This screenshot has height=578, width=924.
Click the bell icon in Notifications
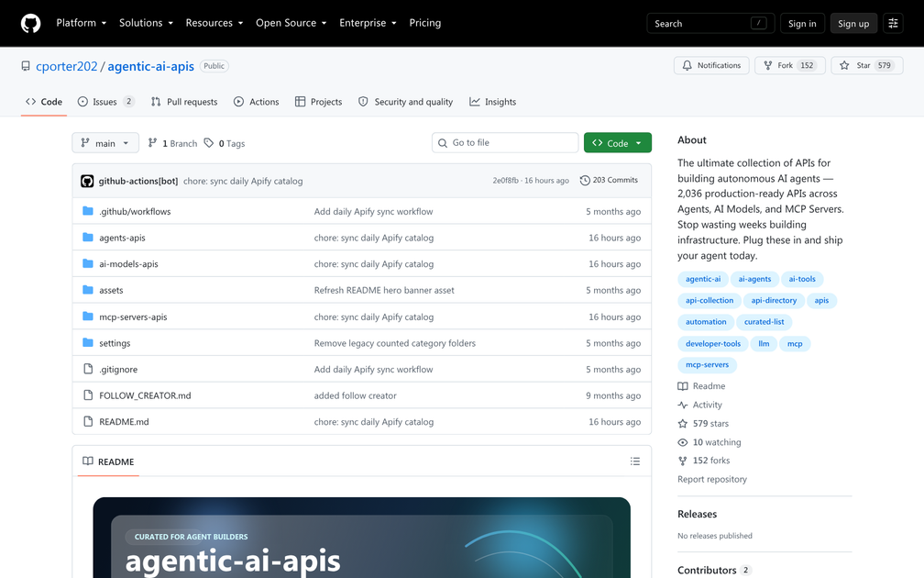(x=687, y=65)
